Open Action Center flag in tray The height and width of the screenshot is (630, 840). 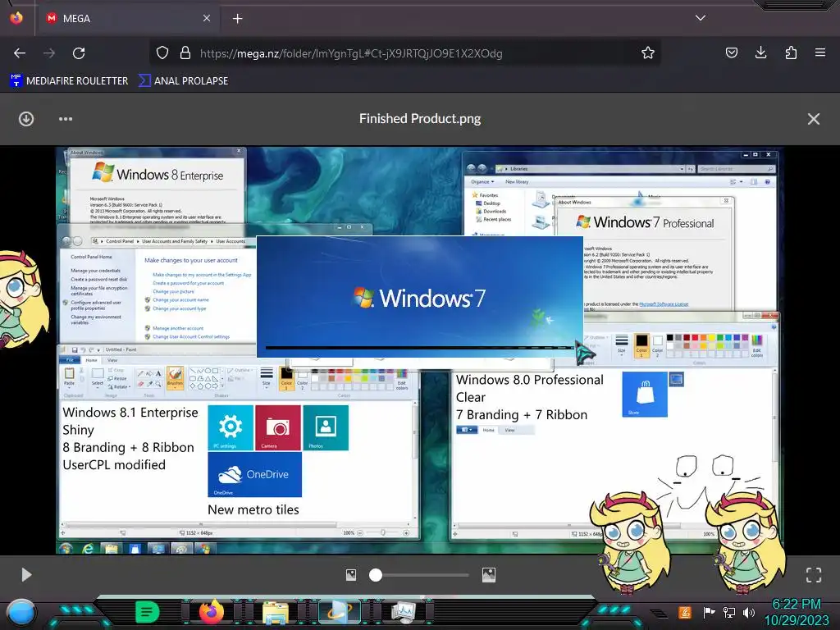709,612
